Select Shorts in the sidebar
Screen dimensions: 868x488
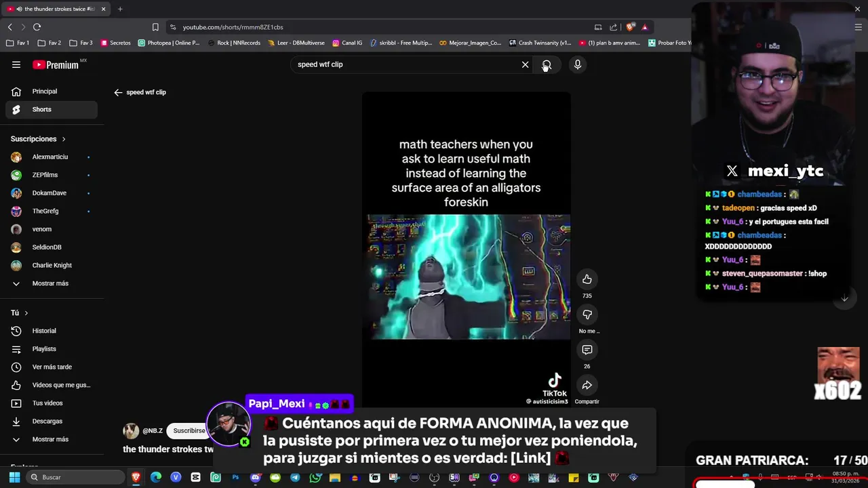pos(52,109)
